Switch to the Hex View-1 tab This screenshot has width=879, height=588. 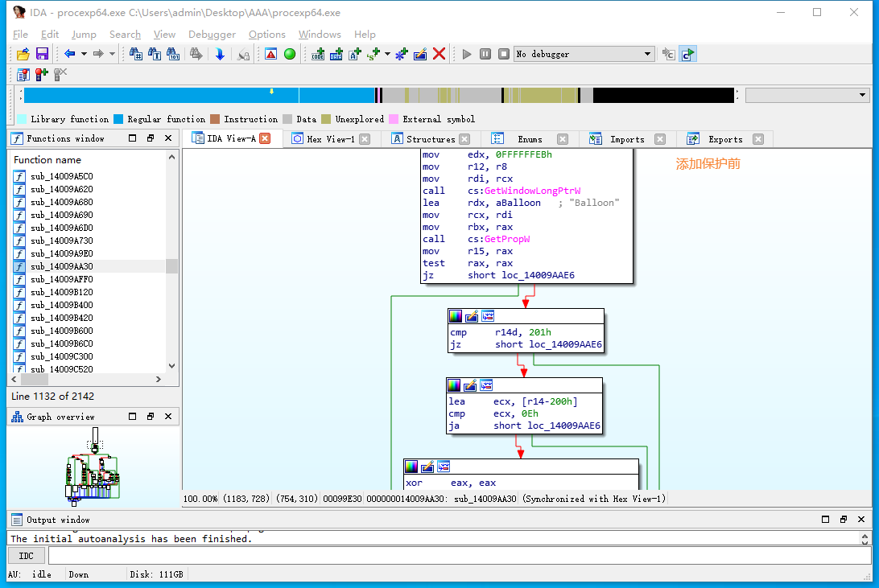[x=331, y=139]
